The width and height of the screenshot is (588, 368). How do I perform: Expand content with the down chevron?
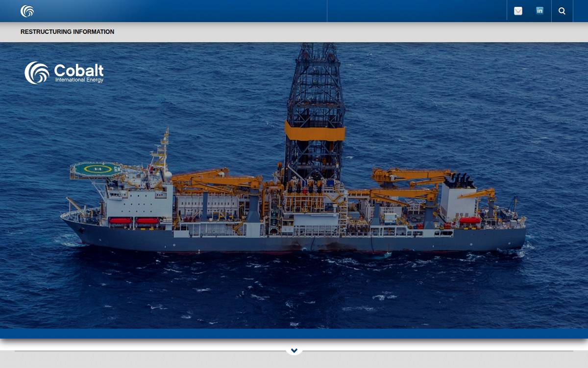point(294,350)
